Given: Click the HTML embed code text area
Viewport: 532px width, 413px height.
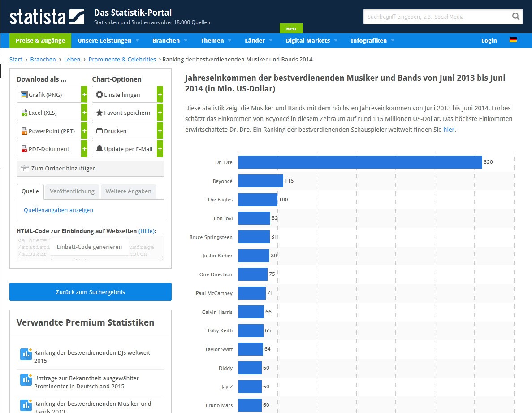Looking at the screenshot, I should (x=90, y=248).
